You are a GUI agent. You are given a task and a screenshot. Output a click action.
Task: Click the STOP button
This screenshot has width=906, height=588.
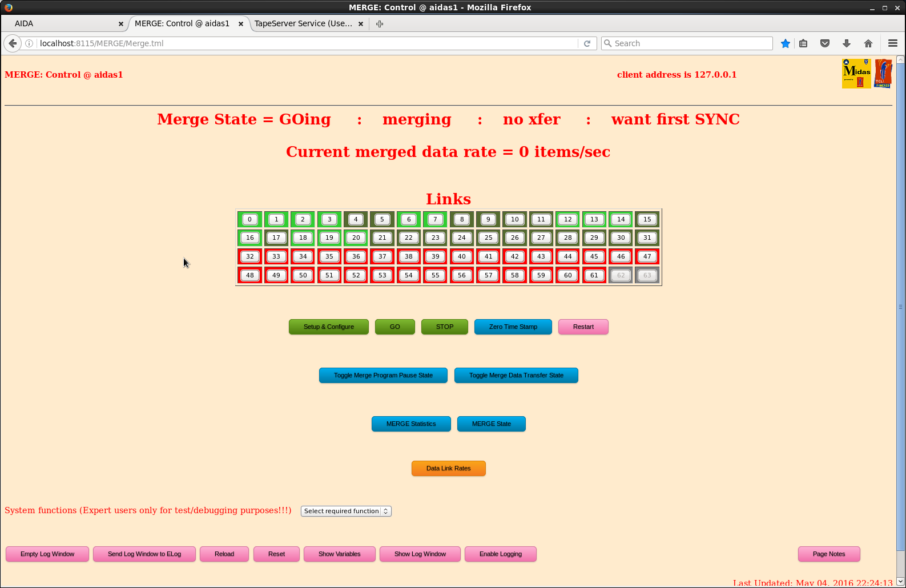tap(445, 327)
